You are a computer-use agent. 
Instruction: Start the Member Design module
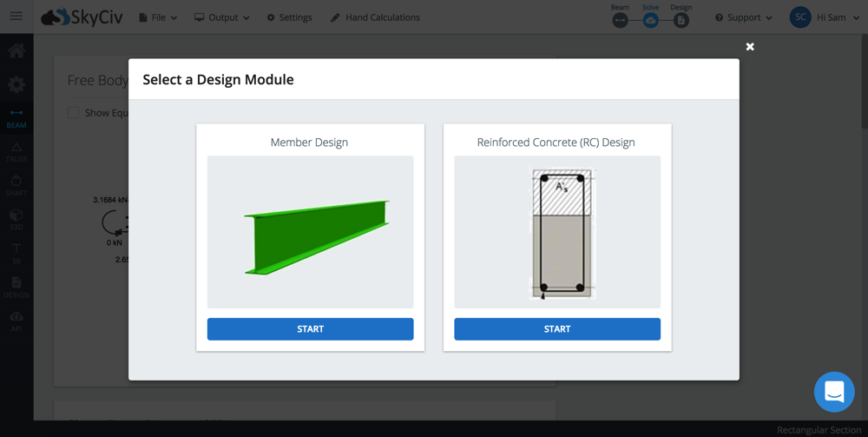coord(310,329)
